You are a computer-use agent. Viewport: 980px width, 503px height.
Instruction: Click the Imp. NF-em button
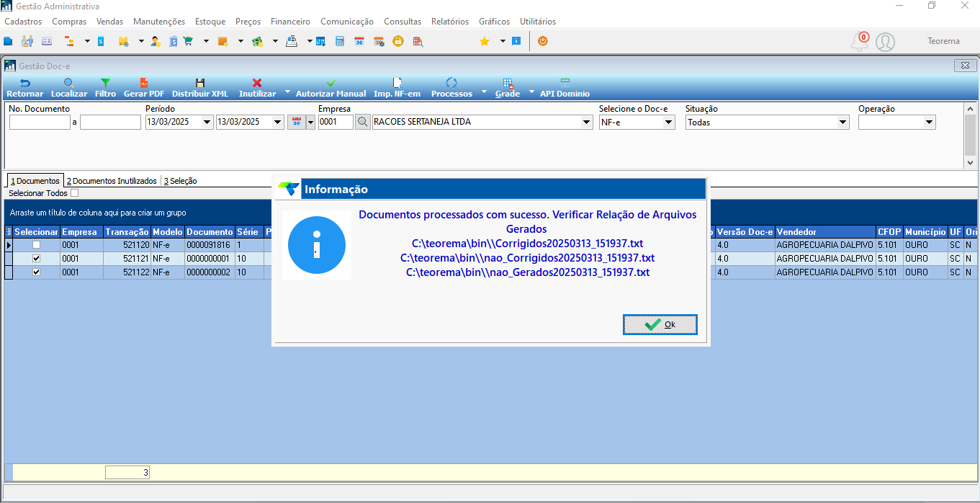397,88
